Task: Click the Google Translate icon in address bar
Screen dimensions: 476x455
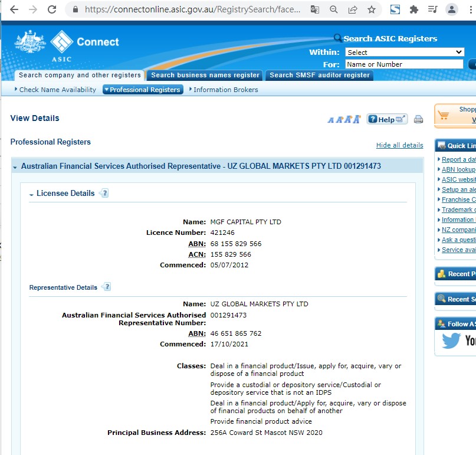Action: pos(315,9)
